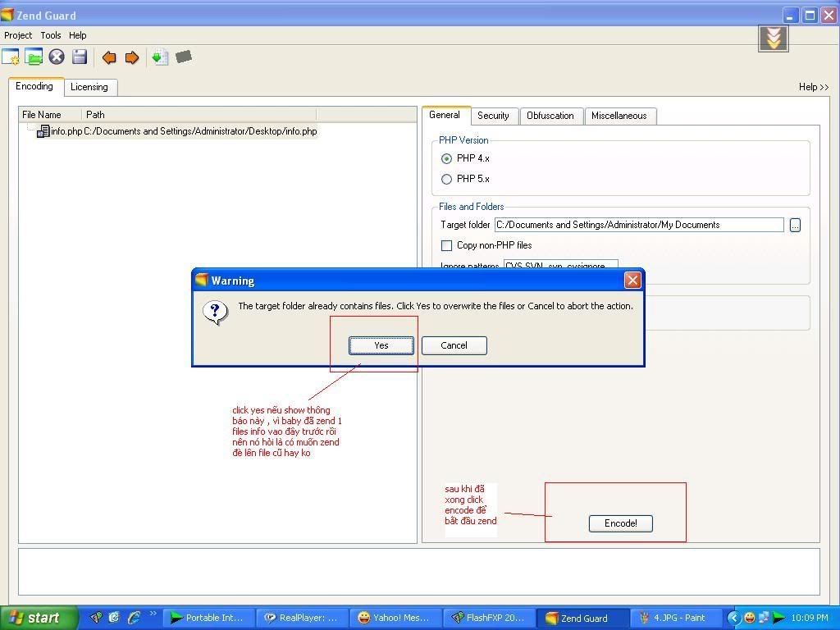Click the green arrow icon in system tray
Image resolution: width=840 pixels, height=630 pixels.
(x=778, y=618)
